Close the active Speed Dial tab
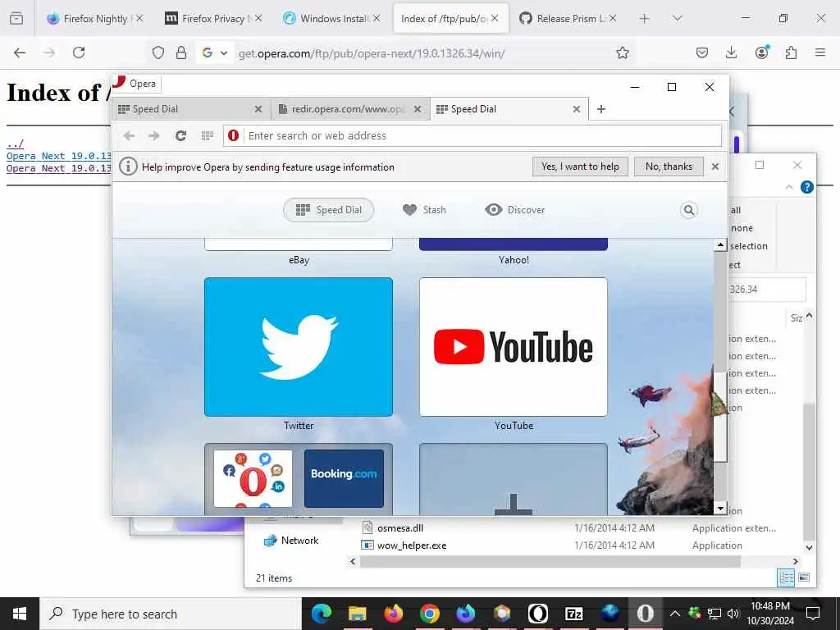 pyautogui.click(x=577, y=109)
